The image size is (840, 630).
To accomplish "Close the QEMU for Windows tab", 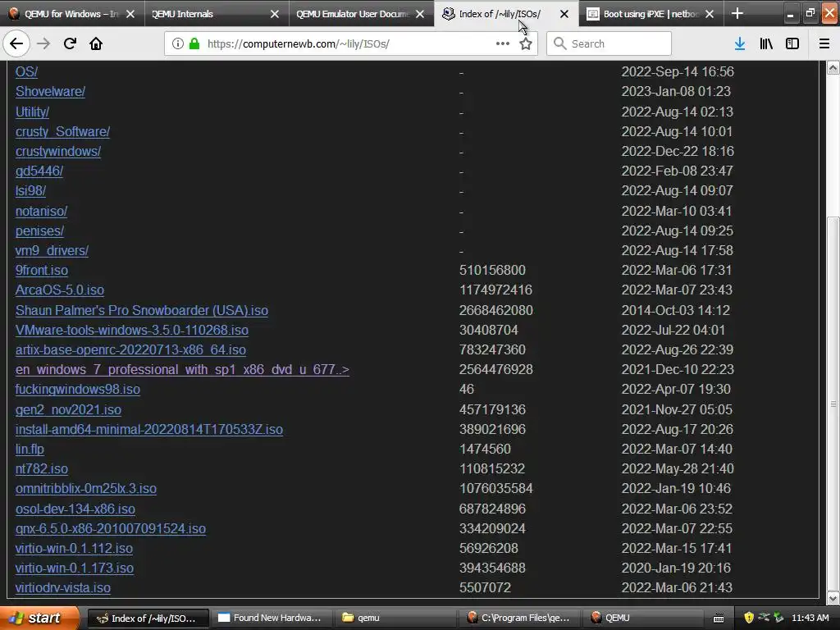I will (130, 15).
